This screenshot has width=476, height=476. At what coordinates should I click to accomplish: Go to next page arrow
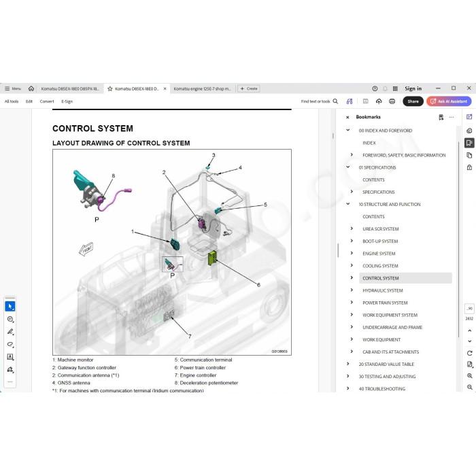coord(470,341)
